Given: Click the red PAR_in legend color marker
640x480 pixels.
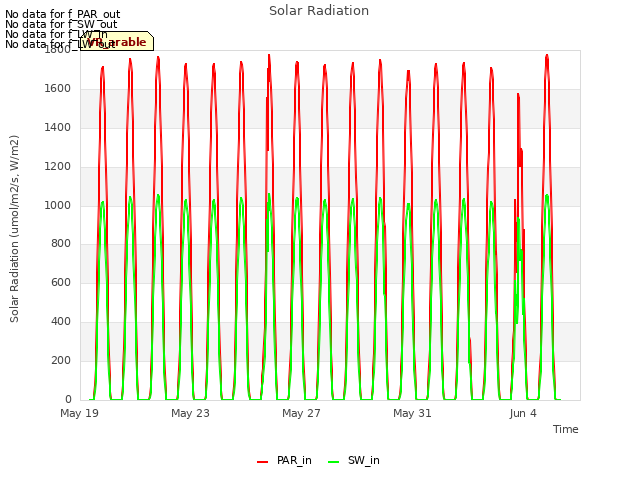Looking at the screenshot, I should 262,462.
